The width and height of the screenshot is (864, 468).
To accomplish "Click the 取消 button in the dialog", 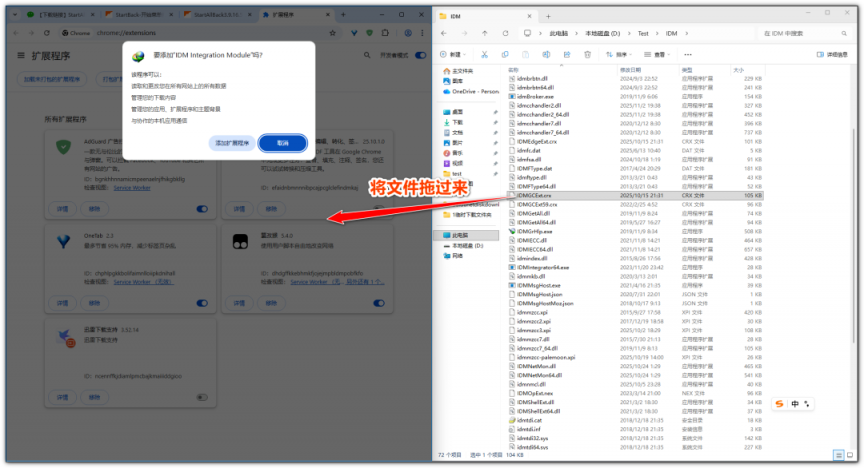I will [x=283, y=143].
